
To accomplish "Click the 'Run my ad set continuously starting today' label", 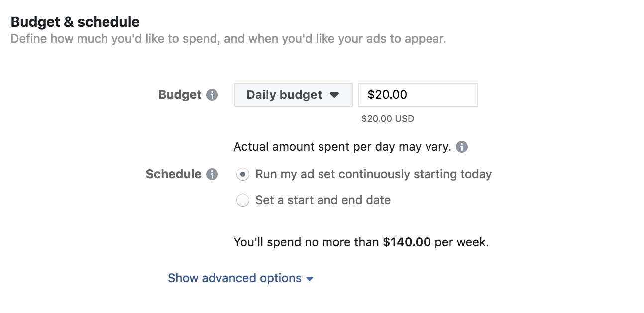I will (x=373, y=174).
